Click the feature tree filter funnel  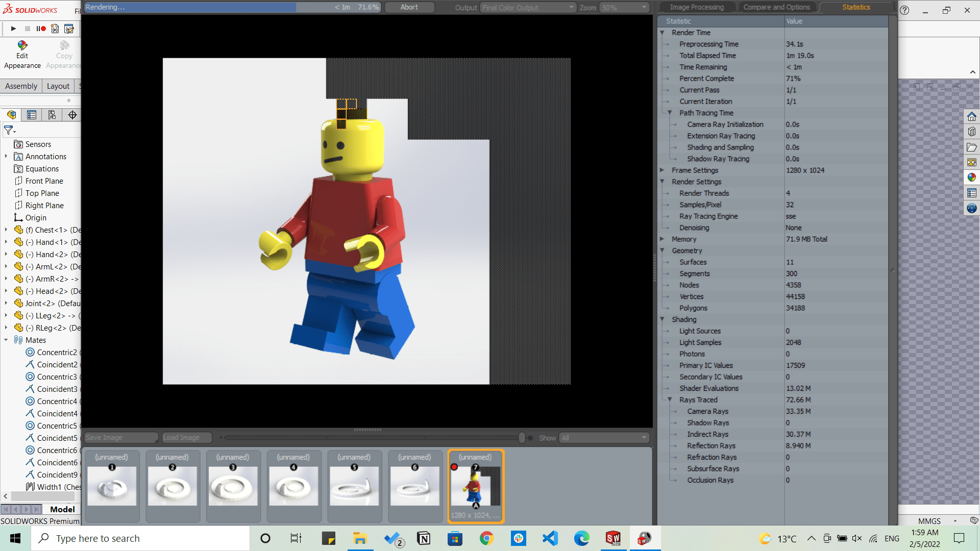[9, 131]
